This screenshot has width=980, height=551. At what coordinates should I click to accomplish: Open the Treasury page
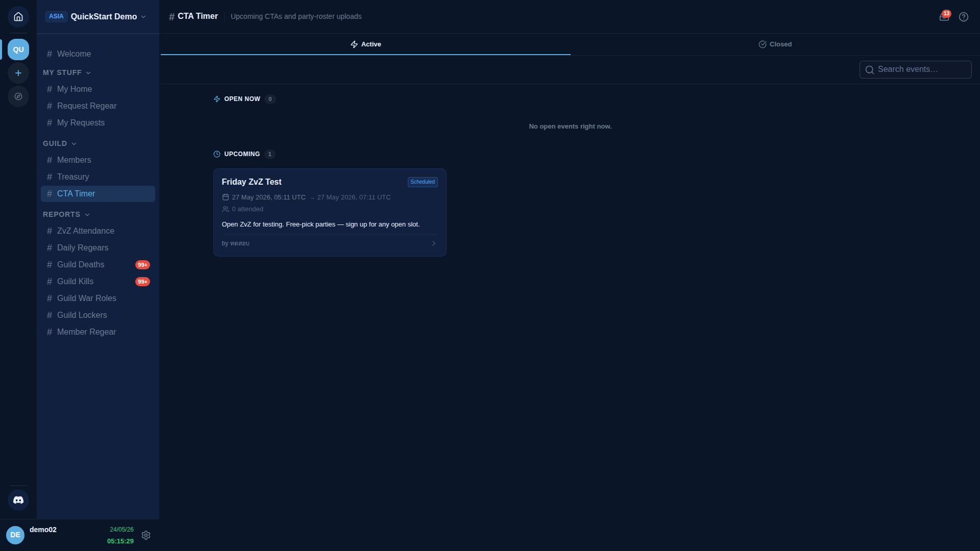tap(98, 177)
